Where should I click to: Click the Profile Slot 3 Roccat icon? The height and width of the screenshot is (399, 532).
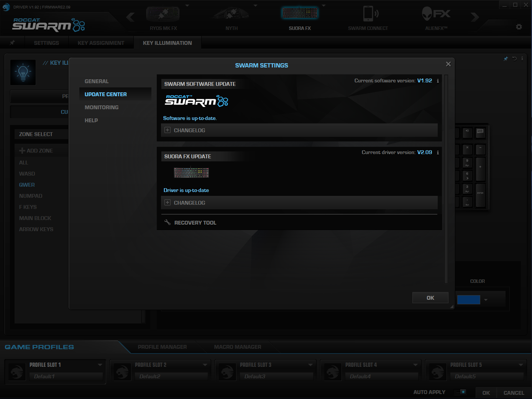pos(227,372)
